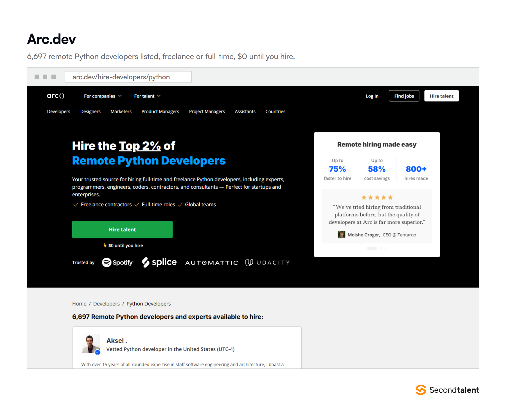
Task: Click the arc() logo
Action: 56,96
